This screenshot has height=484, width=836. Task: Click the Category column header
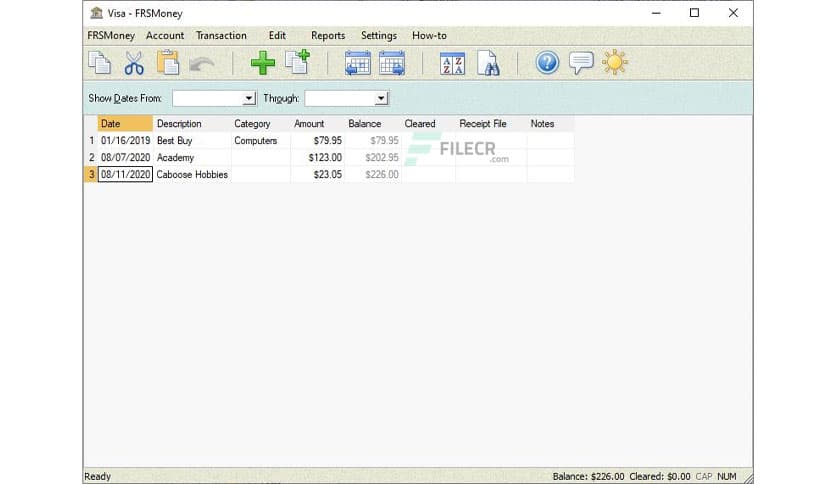pyautogui.click(x=261, y=124)
